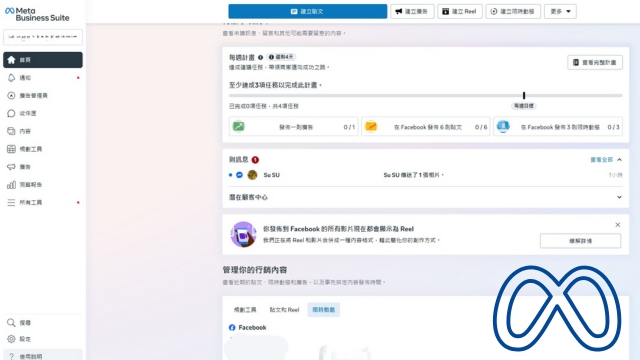Open 搜尋 search in the sidebar
Image resolution: width=640 pixels, height=360 pixels.
pyautogui.click(x=43, y=322)
